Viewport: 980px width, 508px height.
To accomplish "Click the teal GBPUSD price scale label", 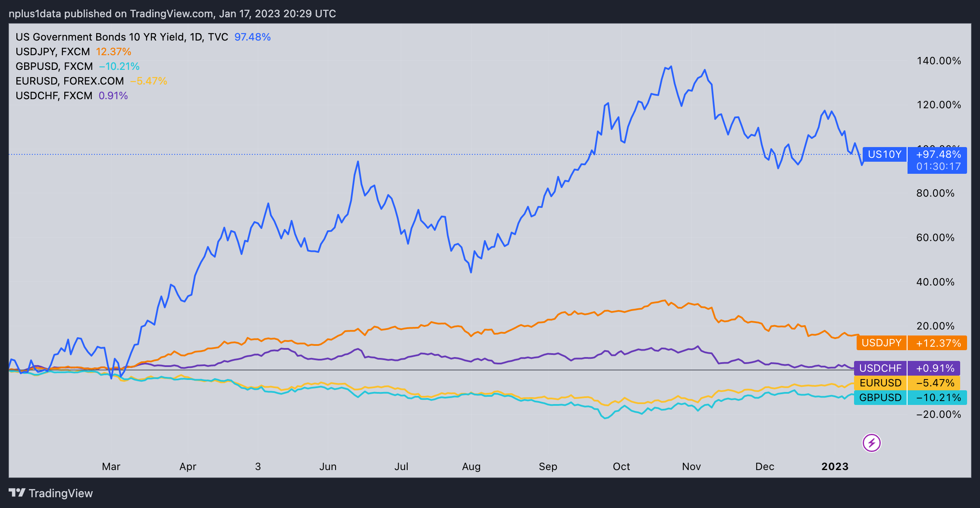I will [880, 398].
